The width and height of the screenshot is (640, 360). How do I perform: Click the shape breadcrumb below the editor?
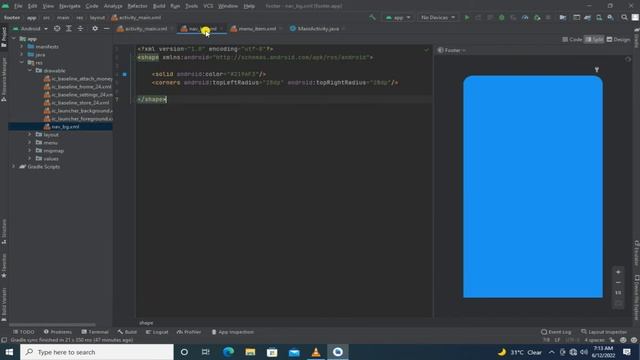pos(146,323)
